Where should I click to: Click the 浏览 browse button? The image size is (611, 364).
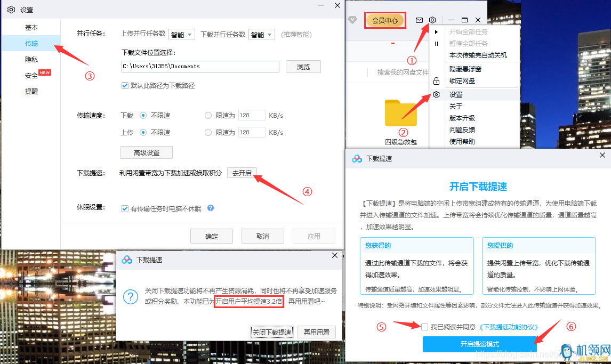303,67
